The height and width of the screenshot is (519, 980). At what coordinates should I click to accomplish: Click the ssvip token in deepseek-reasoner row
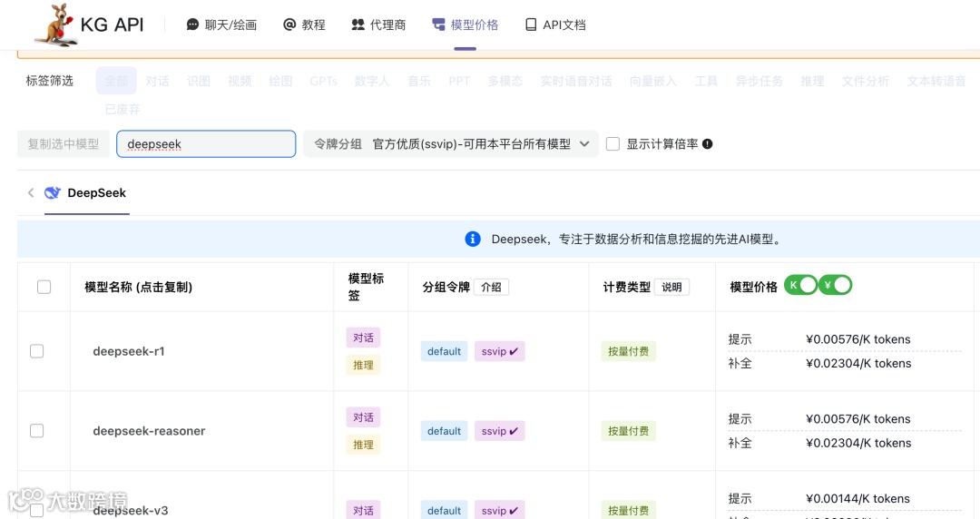[499, 431]
